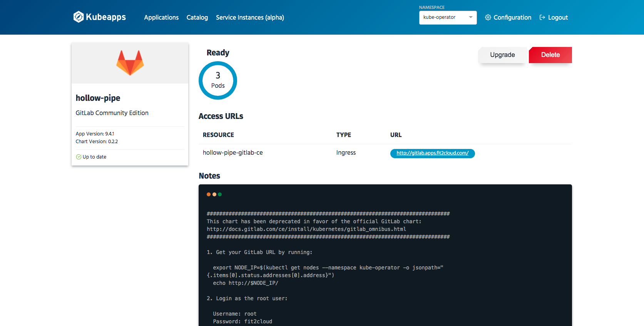This screenshot has height=326, width=644.
Task: Click the 'Login as the root user' line
Action: click(x=247, y=298)
